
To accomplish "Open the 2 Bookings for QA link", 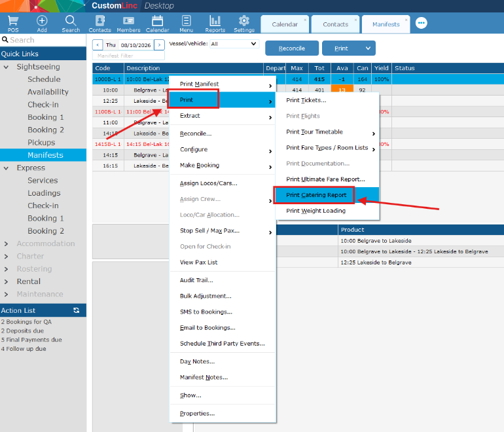I will tap(26, 322).
